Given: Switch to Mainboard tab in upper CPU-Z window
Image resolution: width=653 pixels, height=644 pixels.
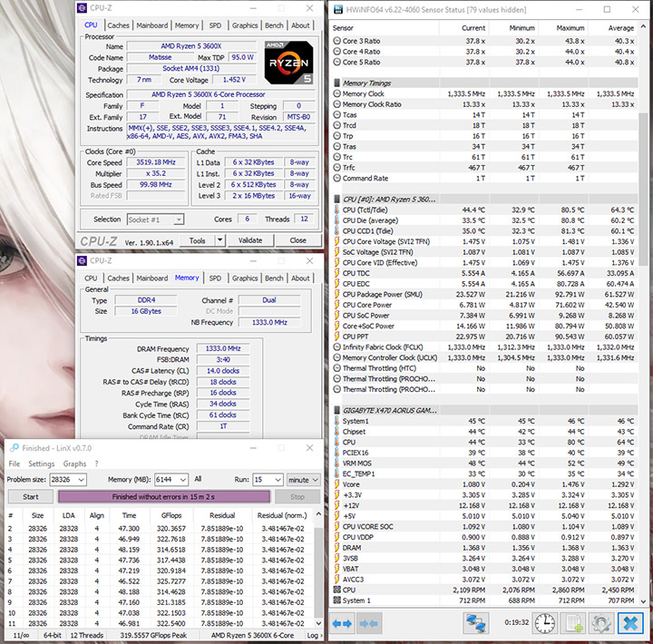Looking at the screenshot, I should click(151, 25).
